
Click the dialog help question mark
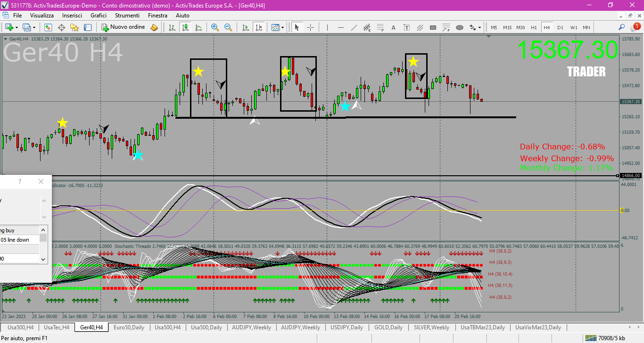(x=20, y=181)
